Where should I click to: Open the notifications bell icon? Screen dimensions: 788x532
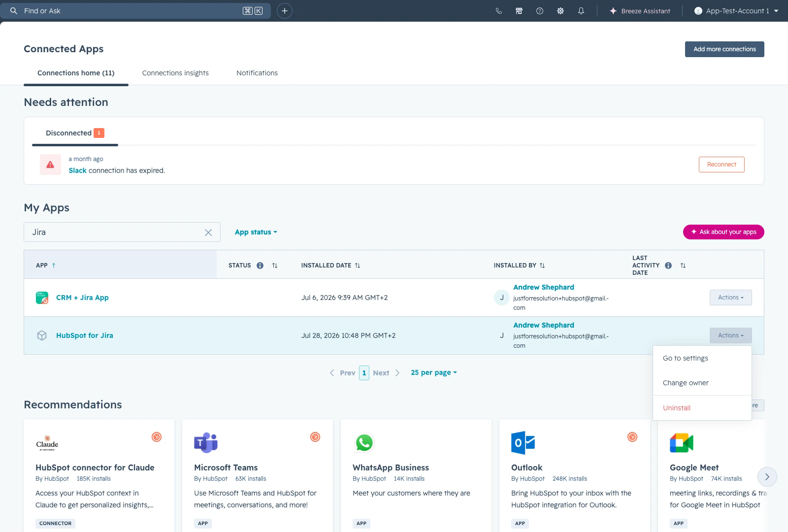pos(581,11)
